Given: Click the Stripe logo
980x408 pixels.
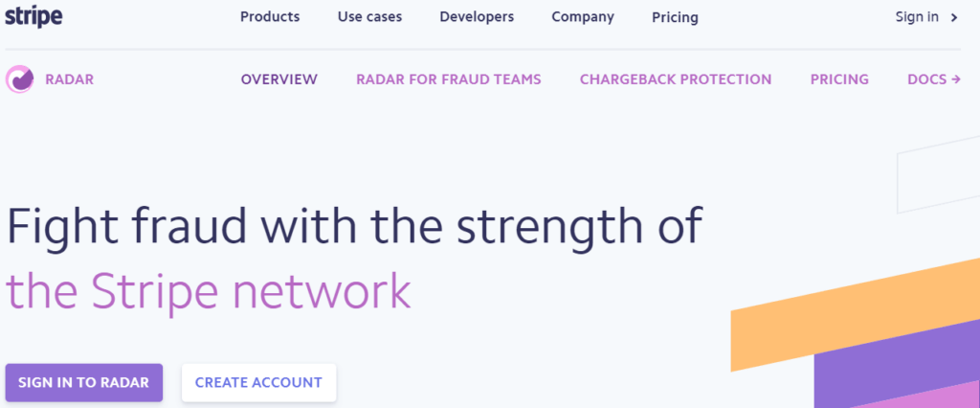Looking at the screenshot, I should click(33, 17).
